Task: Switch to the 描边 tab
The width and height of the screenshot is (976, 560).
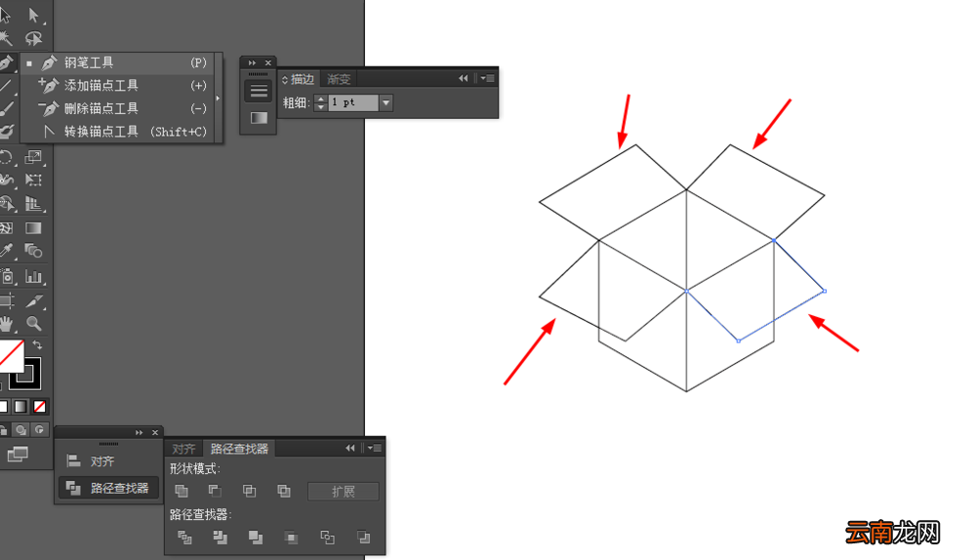Action: click(303, 79)
